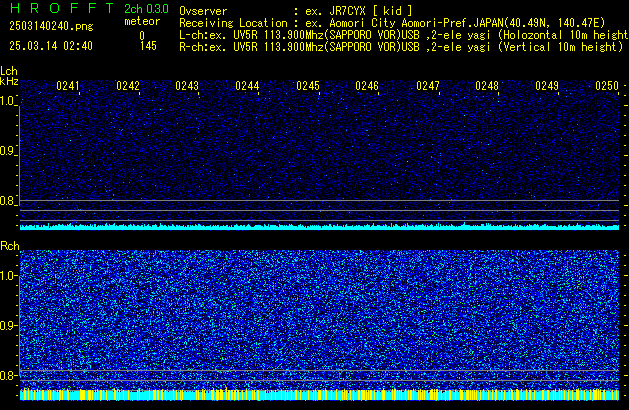Screen dimensions: 629x410
Task: Click the Rch 1.0 kHz axis label
Action: tap(8, 276)
